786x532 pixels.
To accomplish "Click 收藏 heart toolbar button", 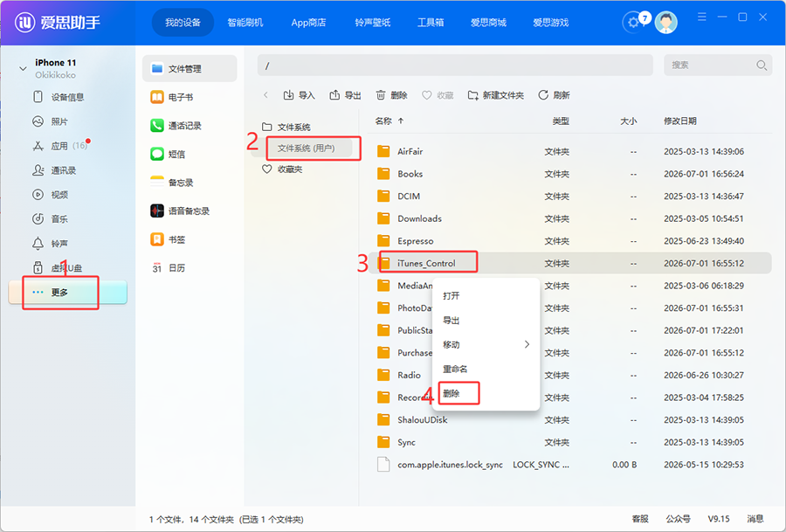I will pyautogui.click(x=438, y=95).
